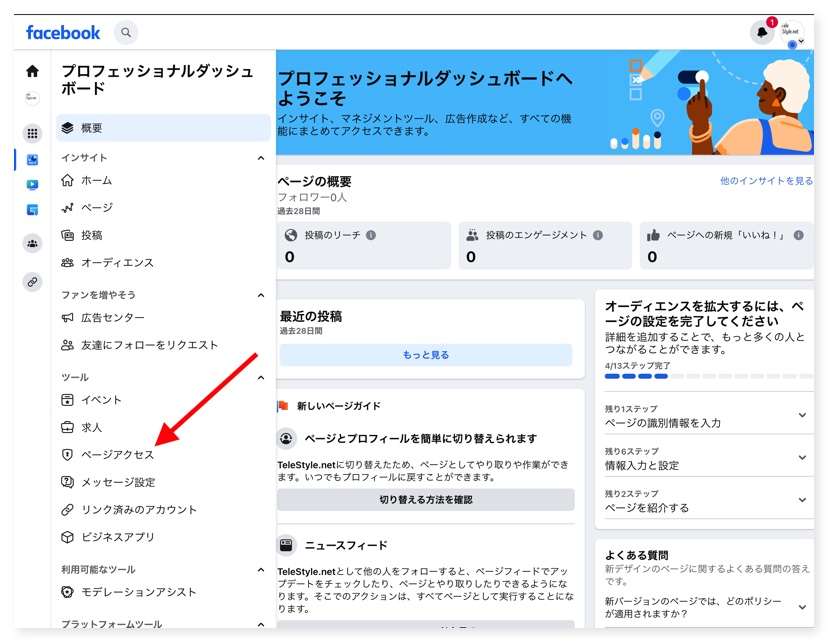Click the もっと見る button
Image resolution: width=828 pixels, height=642 pixels.
pos(426,355)
